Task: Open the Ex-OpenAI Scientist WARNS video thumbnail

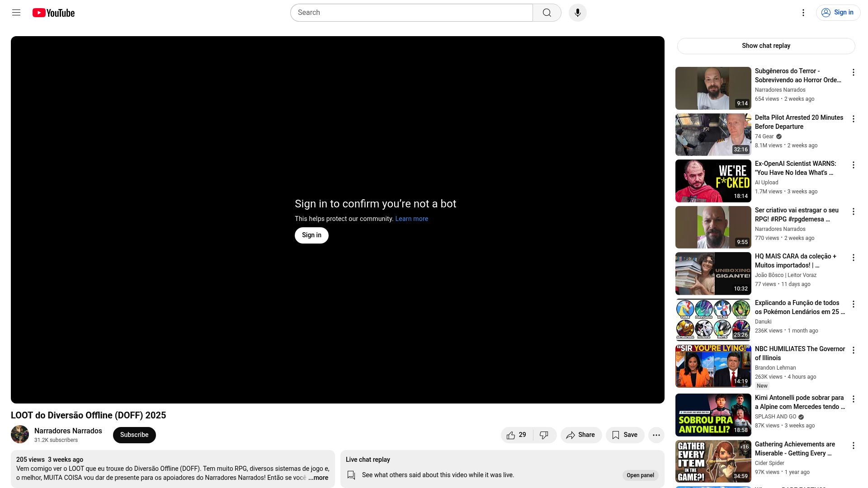Action: 713,181
